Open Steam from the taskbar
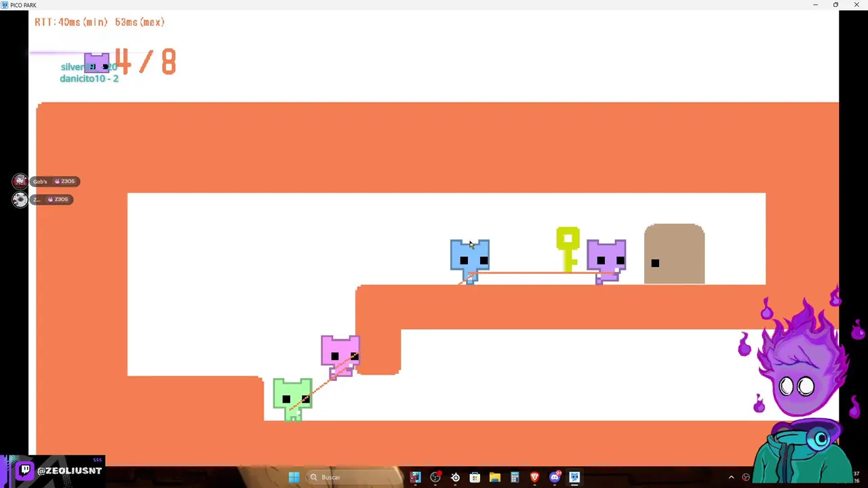 [455, 477]
